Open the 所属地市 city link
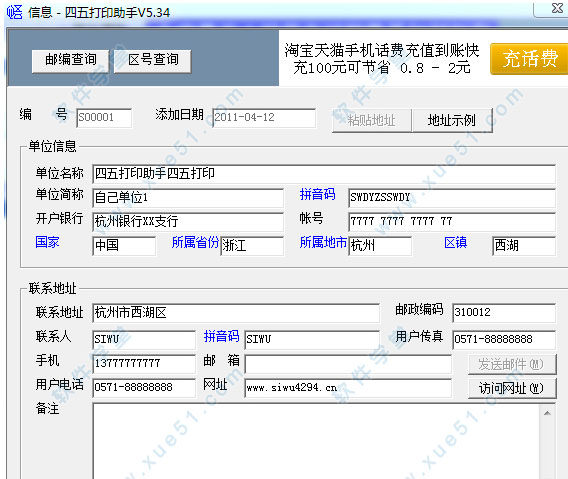Viewport: 568px width, 479px height. 323,242
